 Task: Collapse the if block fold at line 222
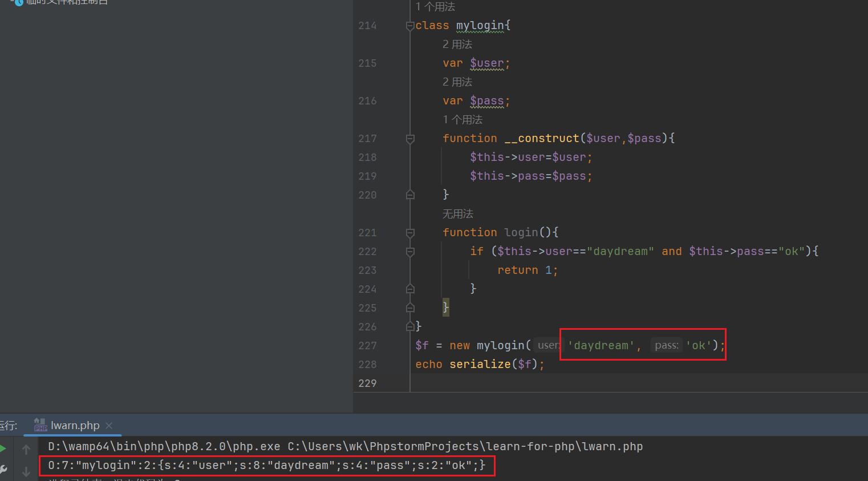click(410, 252)
